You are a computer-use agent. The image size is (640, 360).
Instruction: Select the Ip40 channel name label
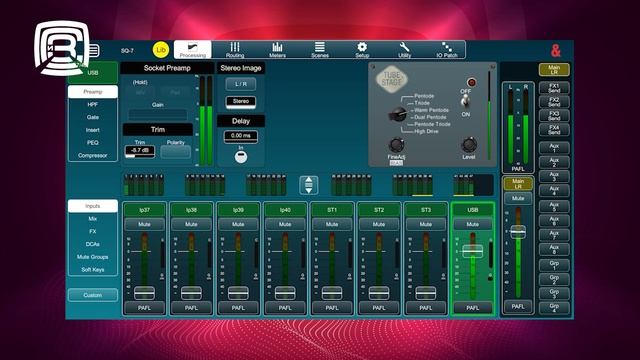coord(285,210)
